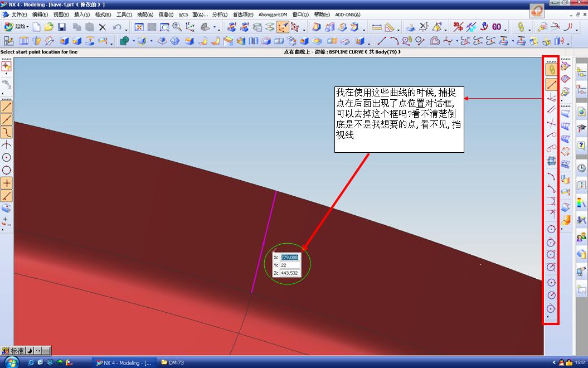The width and height of the screenshot is (588, 368).
Task: Toggle the highlighted WCS dynamics icon
Action: [x=283, y=27]
